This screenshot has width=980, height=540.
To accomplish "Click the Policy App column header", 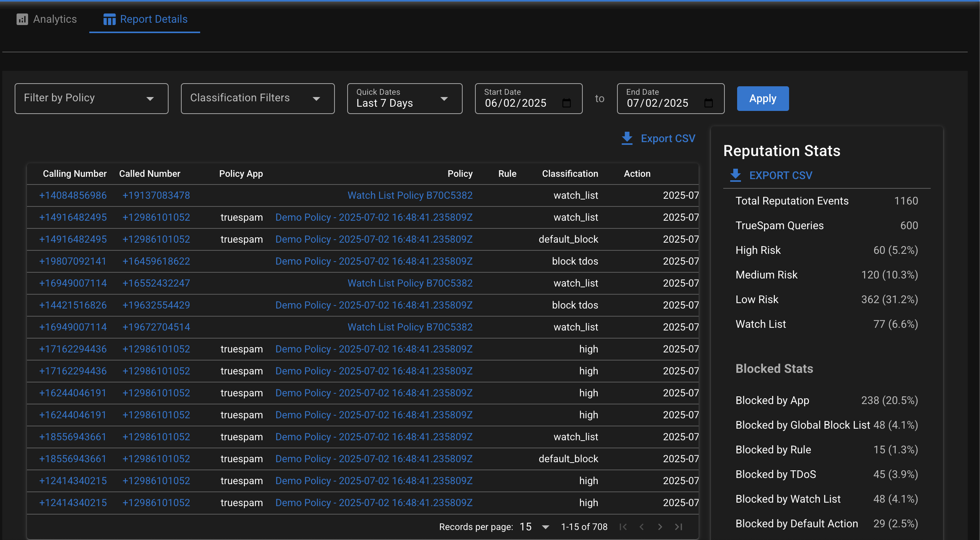I will click(x=241, y=174).
